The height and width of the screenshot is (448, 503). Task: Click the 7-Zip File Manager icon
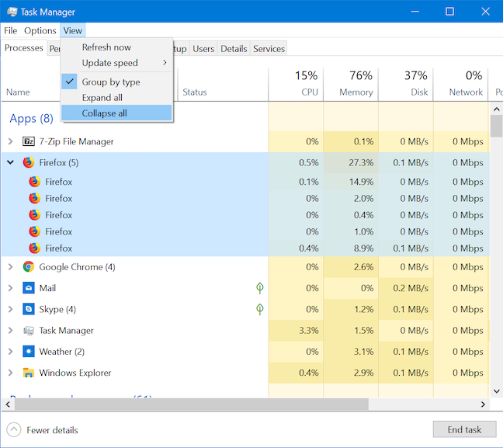29,141
